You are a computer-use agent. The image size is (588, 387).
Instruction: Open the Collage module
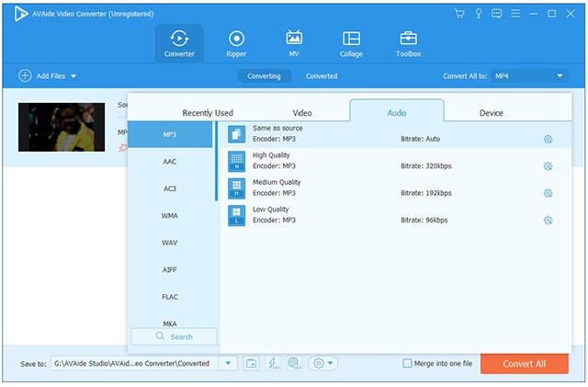(x=351, y=43)
